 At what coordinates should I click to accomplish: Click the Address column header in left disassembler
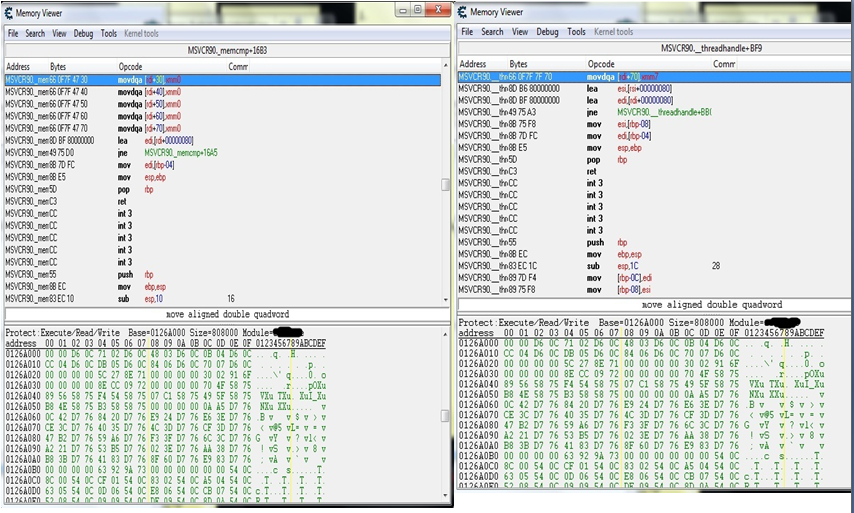pos(20,66)
